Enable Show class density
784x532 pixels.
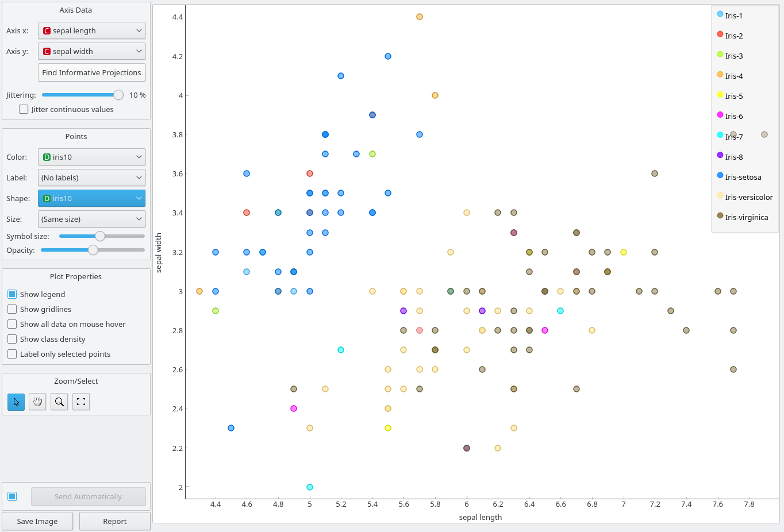(x=12, y=339)
